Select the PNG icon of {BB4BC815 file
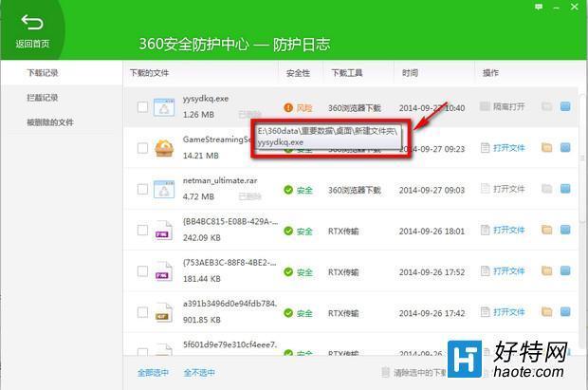 tap(164, 230)
